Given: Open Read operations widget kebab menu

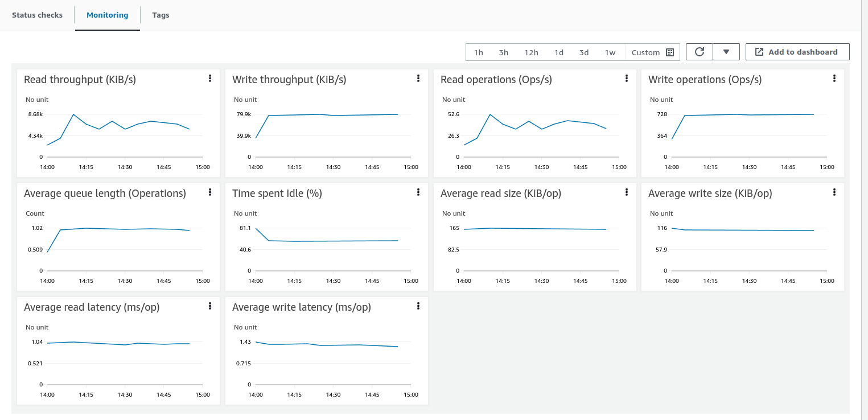Looking at the screenshot, I should (x=627, y=79).
